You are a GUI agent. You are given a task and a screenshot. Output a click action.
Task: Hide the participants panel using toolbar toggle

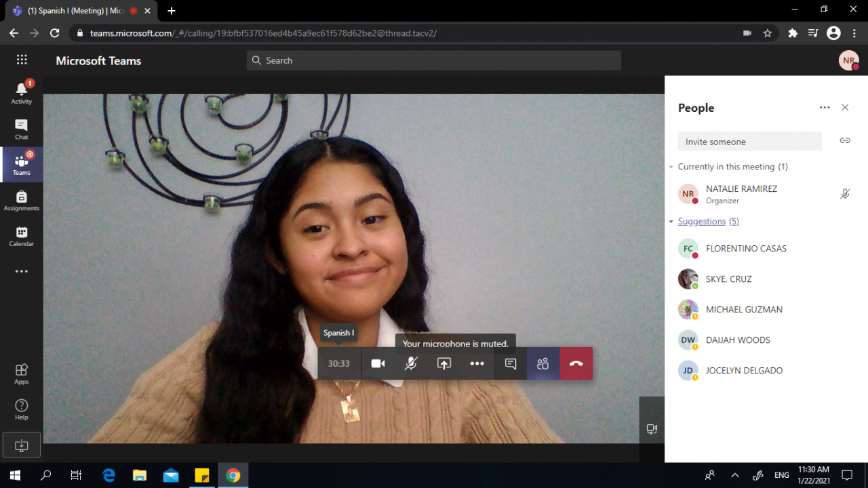click(542, 364)
